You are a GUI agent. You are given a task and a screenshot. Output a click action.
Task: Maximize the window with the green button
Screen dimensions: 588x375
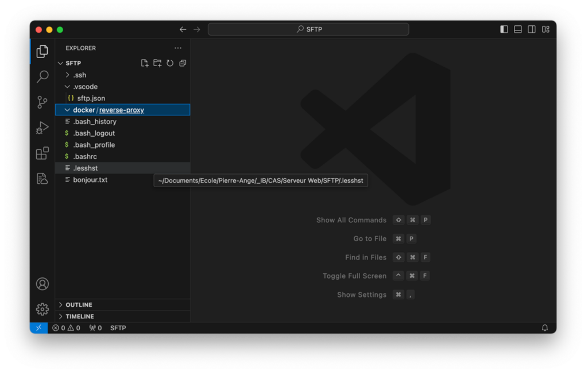click(x=60, y=30)
